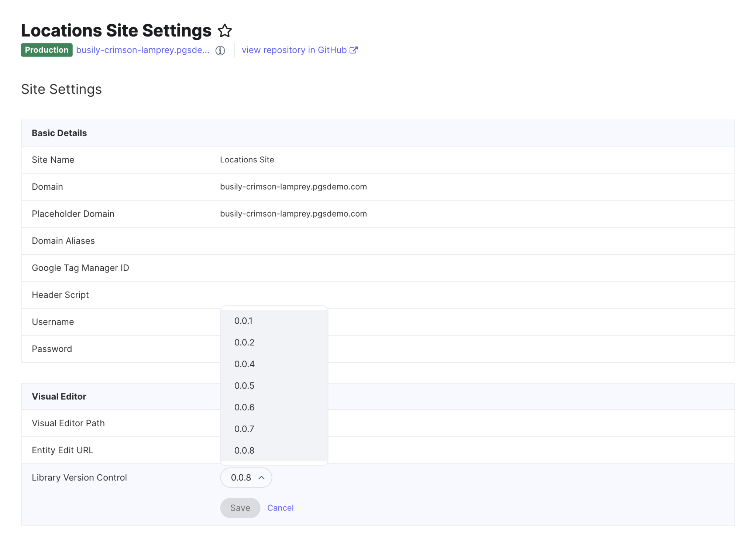This screenshot has width=756, height=537.
Task: Select version 0.0.1 from list
Action: [274, 321]
